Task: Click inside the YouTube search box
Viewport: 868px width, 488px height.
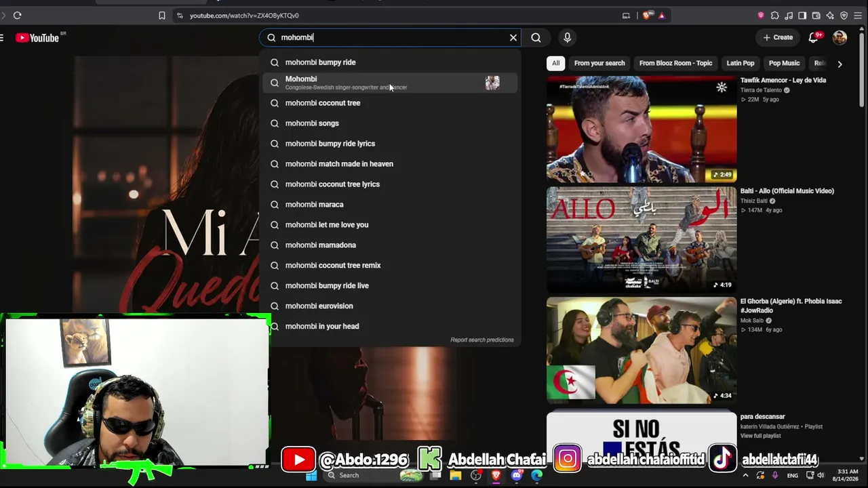Action: 391,38
